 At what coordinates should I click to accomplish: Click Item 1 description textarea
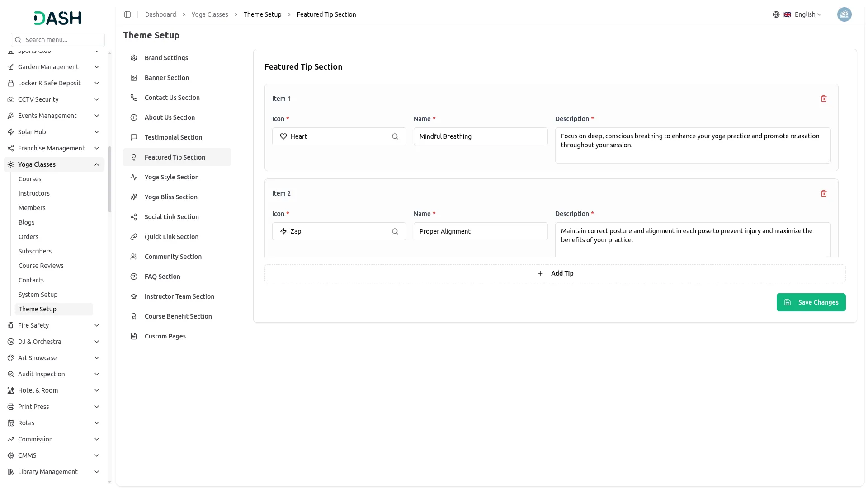pyautogui.click(x=693, y=145)
